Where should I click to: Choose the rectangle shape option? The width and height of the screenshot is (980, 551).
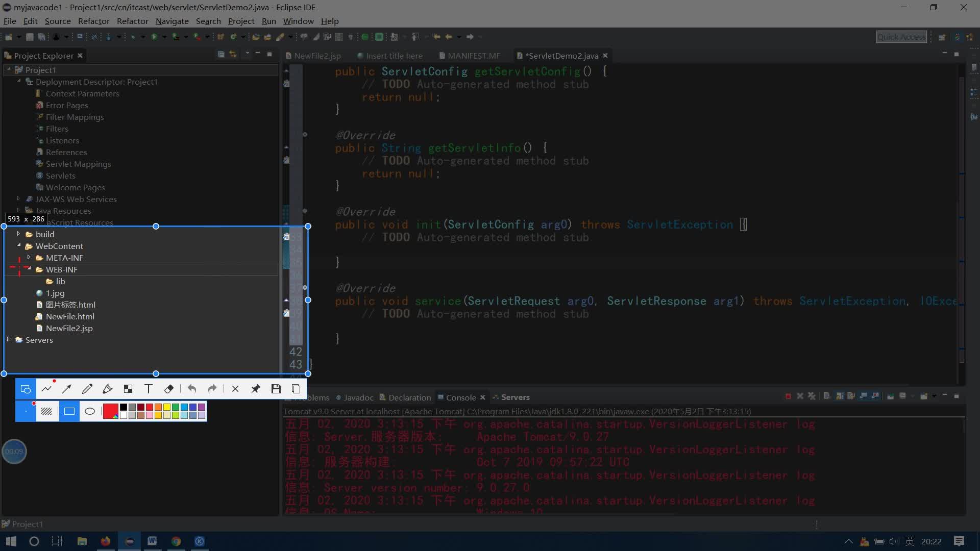coord(69,411)
